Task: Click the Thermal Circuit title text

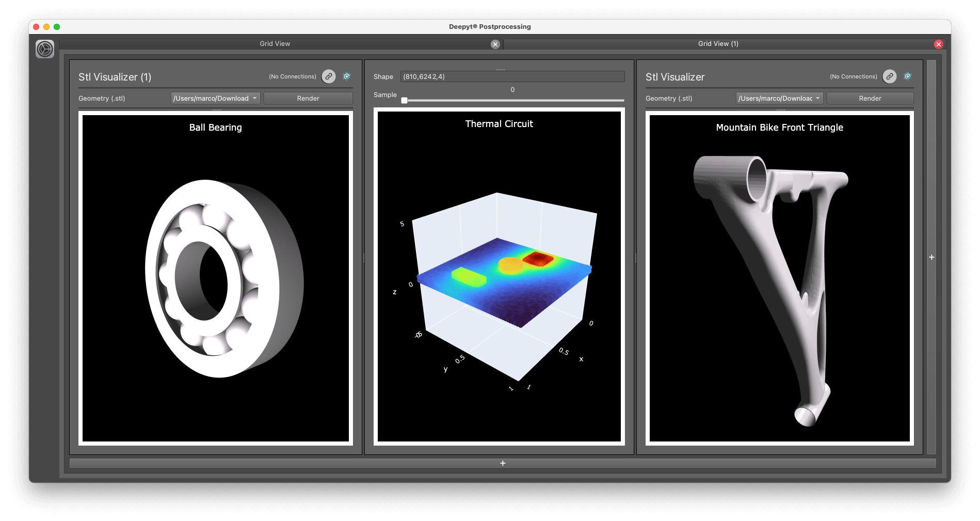Action: click(499, 124)
